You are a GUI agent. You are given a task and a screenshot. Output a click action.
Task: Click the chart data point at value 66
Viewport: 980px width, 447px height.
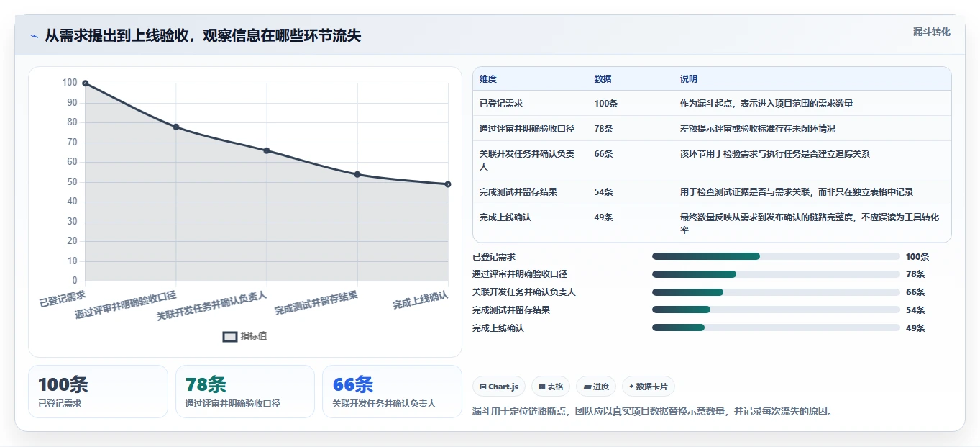click(x=267, y=150)
